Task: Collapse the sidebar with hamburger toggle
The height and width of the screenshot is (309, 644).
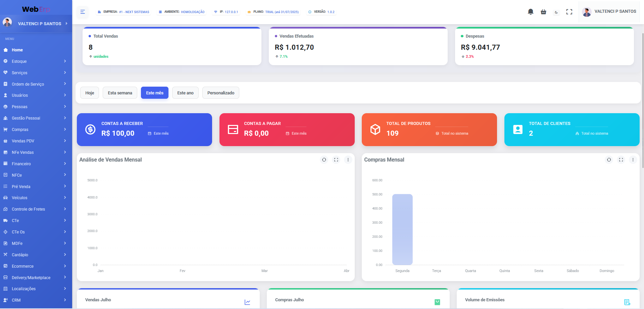Action: (x=83, y=12)
